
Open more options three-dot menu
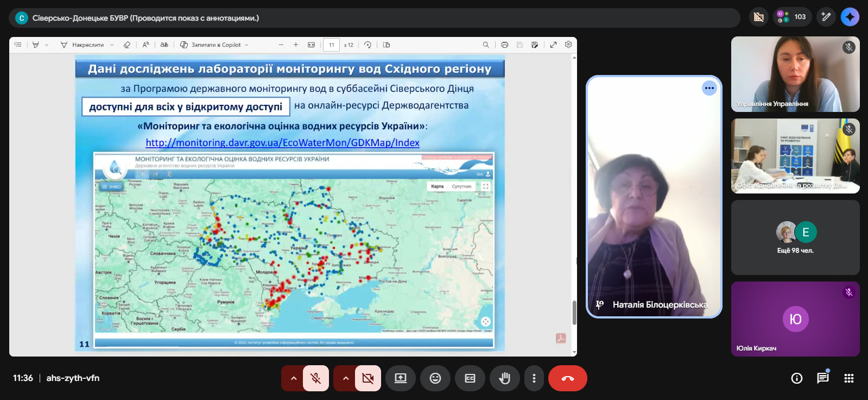(x=534, y=378)
